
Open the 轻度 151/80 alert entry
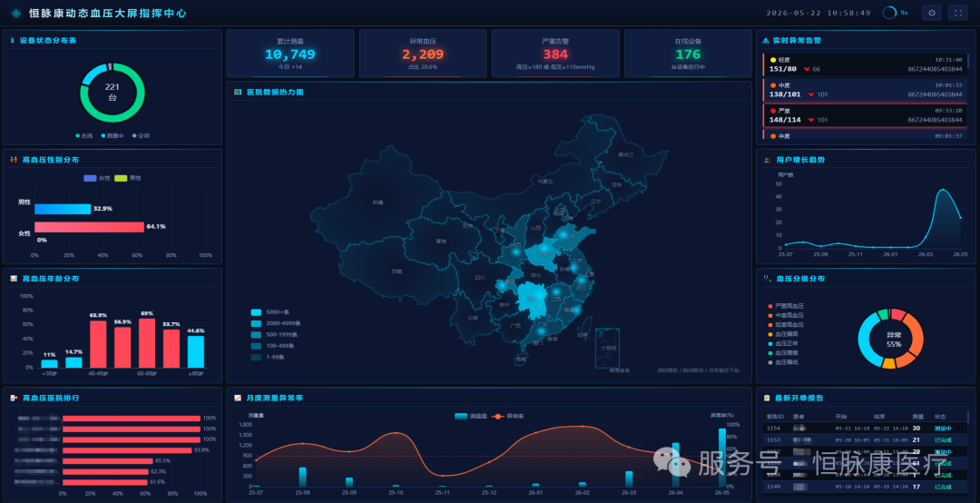point(865,64)
